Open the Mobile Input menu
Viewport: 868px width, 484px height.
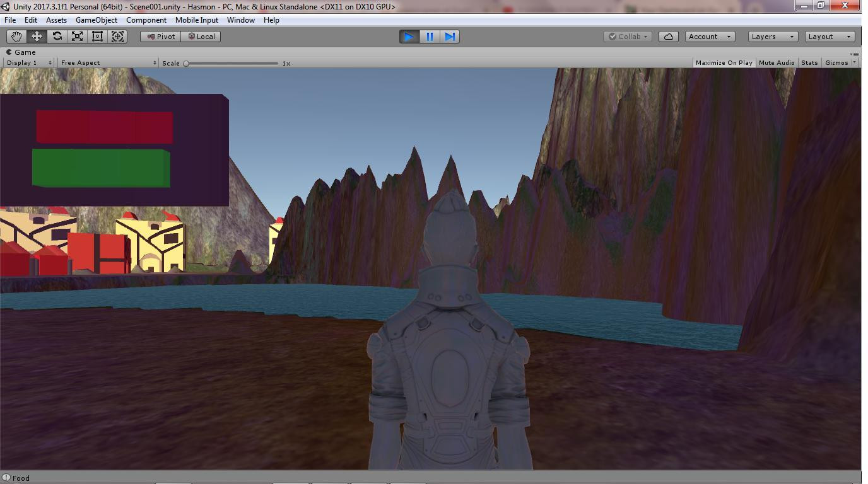tap(197, 20)
